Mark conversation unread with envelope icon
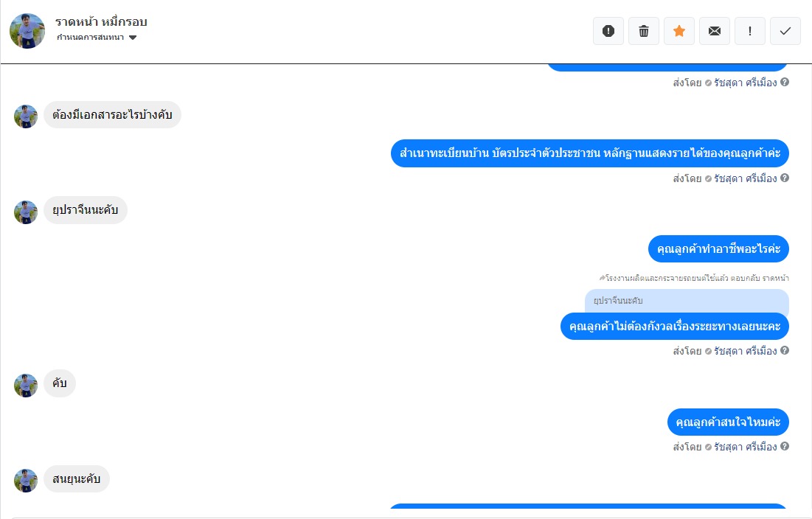 coord(715,31)
